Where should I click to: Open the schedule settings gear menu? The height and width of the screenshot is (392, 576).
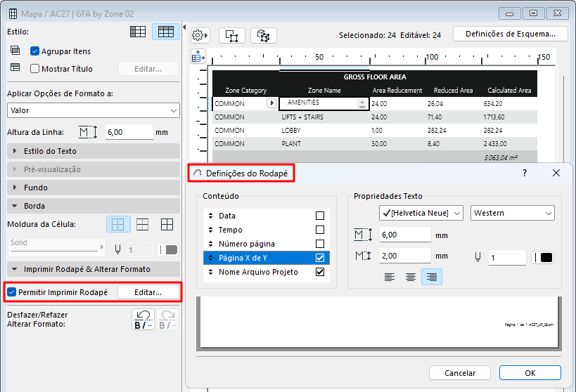tap(200, 36)
